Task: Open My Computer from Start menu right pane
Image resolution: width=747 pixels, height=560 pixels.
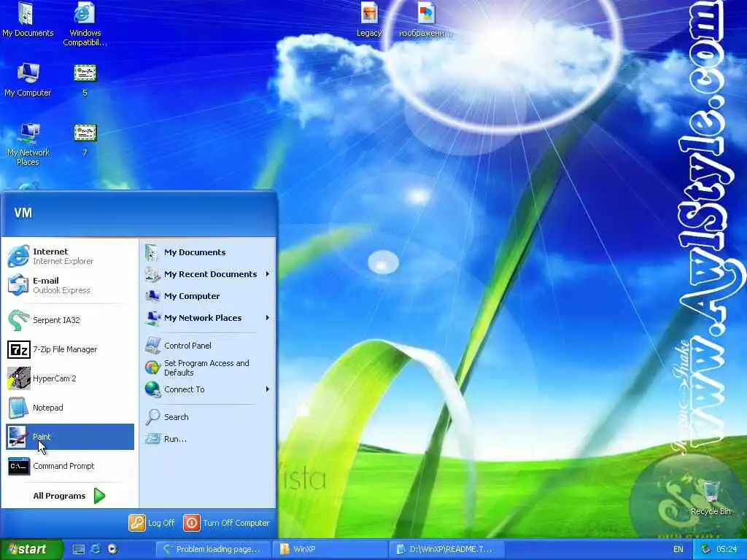Action: coord(208,296)
